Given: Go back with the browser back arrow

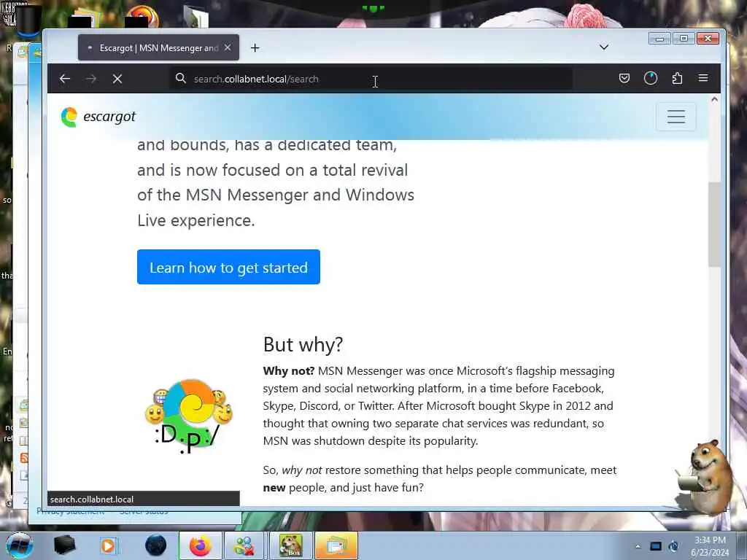Looking at the screenshot, I should [65, 79].
